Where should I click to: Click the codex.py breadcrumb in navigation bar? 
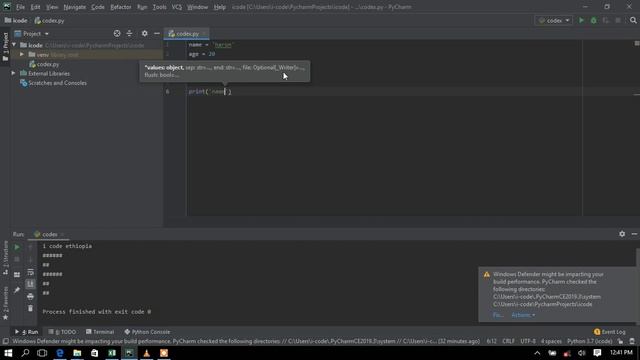click(x=49, y=20)
